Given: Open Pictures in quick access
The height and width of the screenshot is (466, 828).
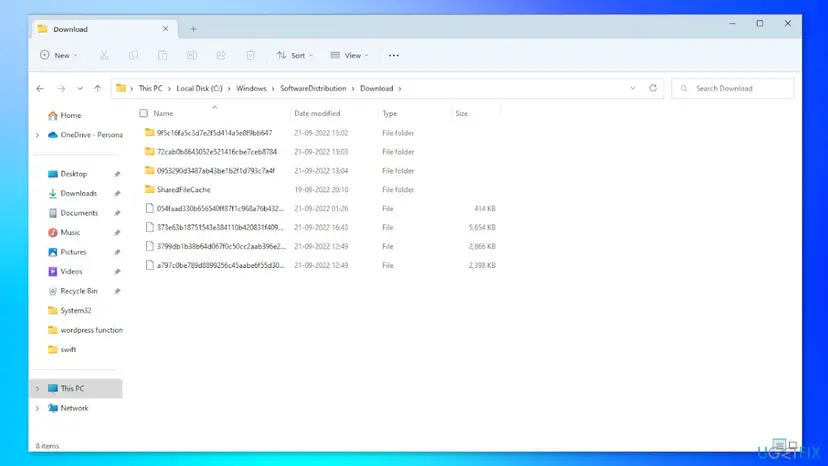Looking at the screenshot, I should [67, 252].
